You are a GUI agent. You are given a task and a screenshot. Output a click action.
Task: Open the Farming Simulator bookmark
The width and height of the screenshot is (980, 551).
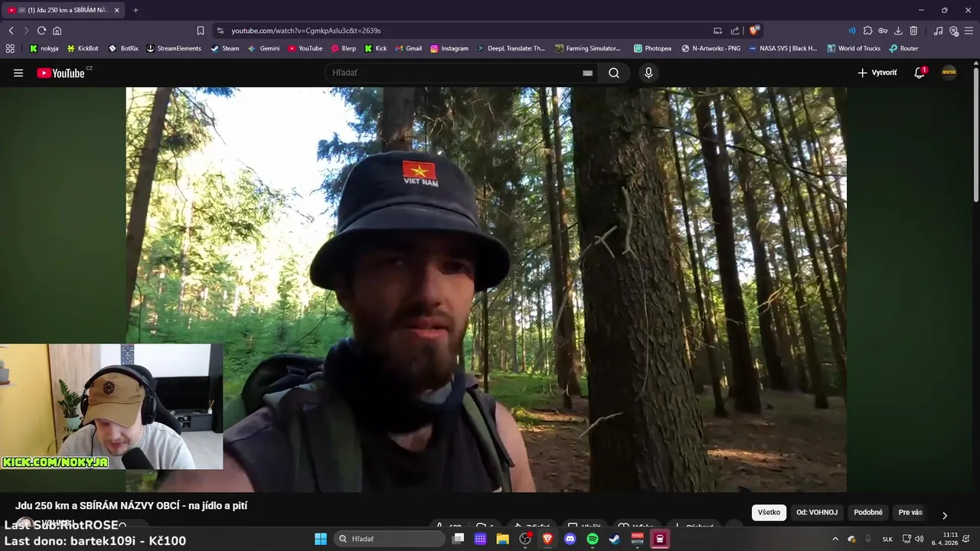[589, 48]
